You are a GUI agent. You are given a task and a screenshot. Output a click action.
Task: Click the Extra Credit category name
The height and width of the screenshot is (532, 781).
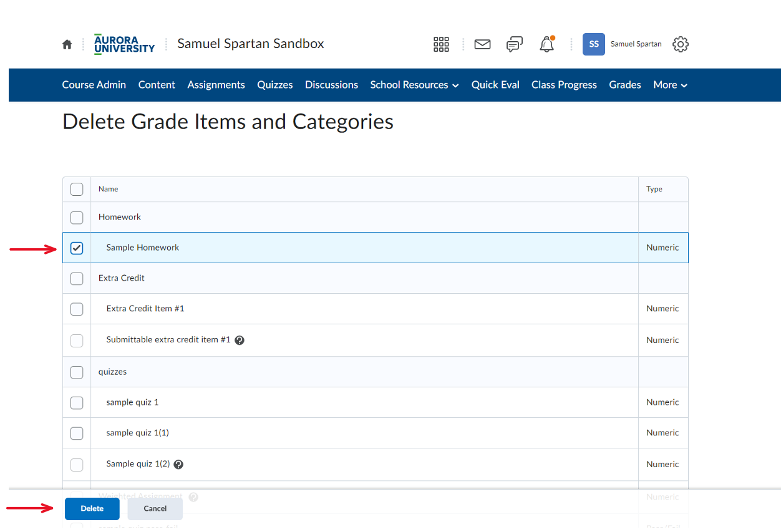(122, 278)
